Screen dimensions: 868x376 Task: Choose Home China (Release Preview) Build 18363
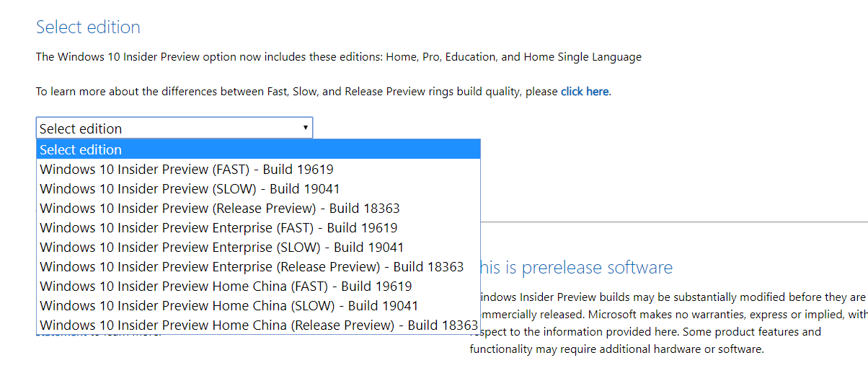pyautogui.click(x=259, y=325)
